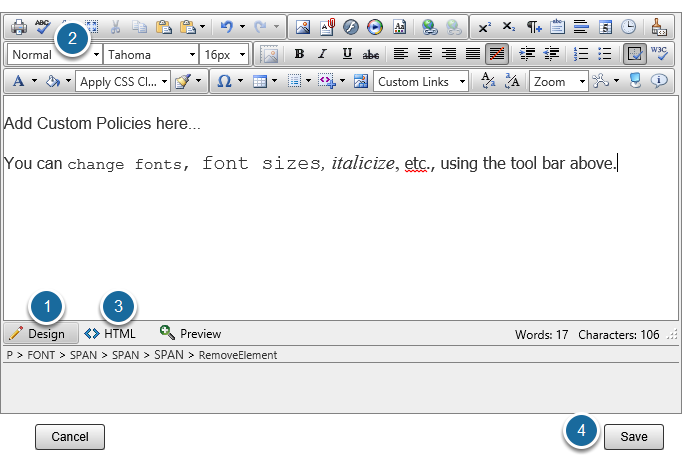Click the Remove Alignment icon
This screenshot has width=685, height=456.
[497, 54]
